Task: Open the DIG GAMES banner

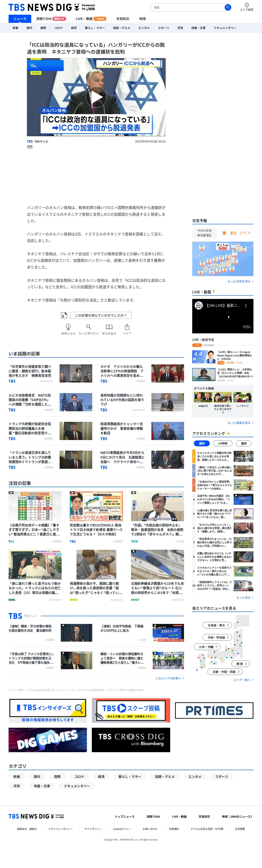Action: (x=48, y=740)
